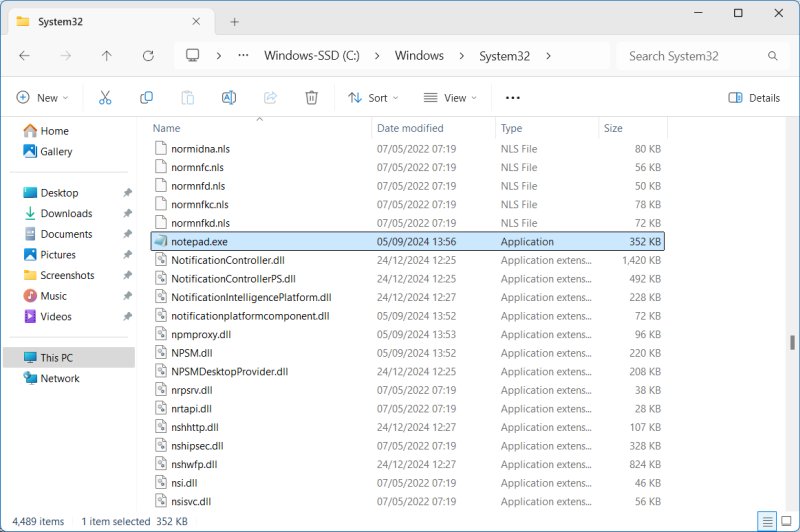Sort by Date modified column header
This screenshot has width=800, height=532.
(410, 128)
